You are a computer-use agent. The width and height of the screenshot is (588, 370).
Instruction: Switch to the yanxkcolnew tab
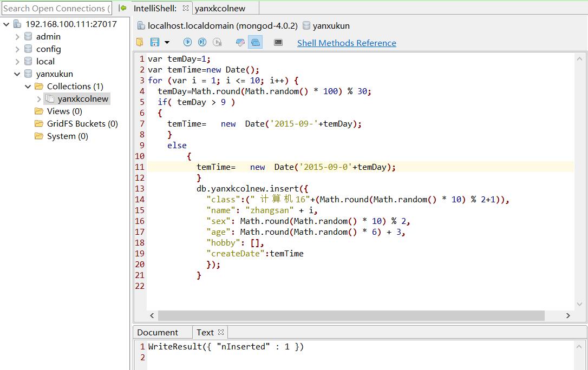[220, 8]
